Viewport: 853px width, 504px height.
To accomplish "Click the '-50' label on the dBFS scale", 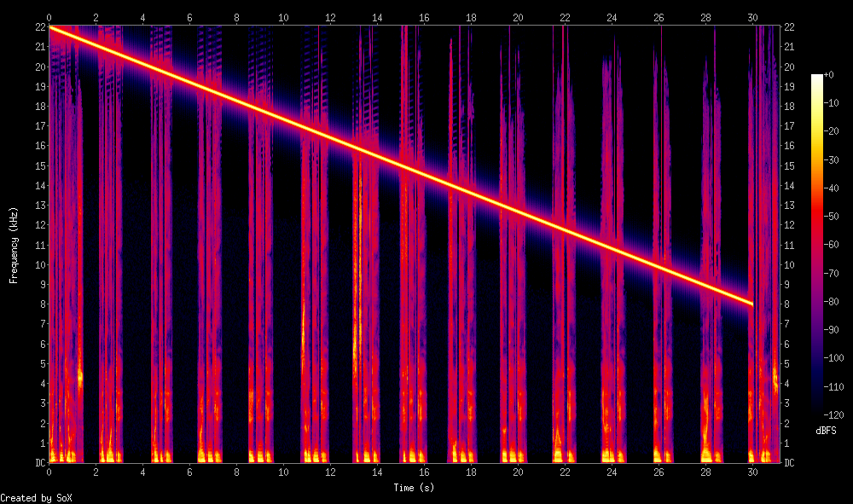I will pos(831,217).
